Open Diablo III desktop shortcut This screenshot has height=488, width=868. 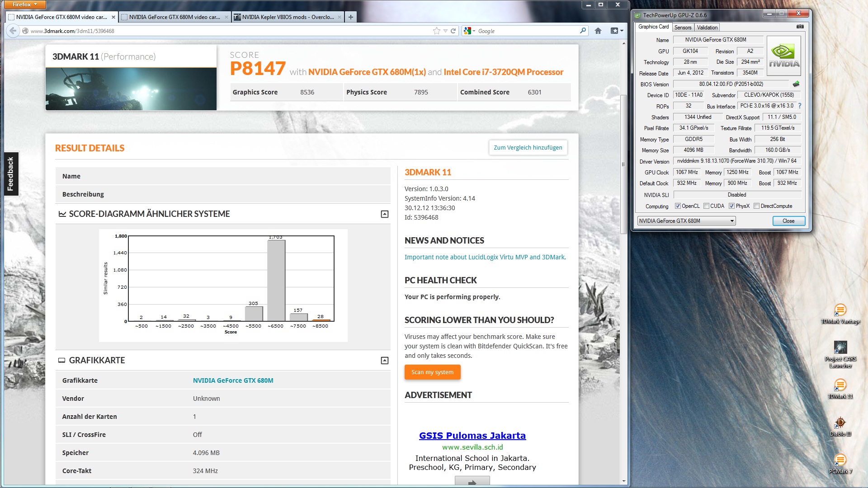pyautogui.click(x=840, y=426)
